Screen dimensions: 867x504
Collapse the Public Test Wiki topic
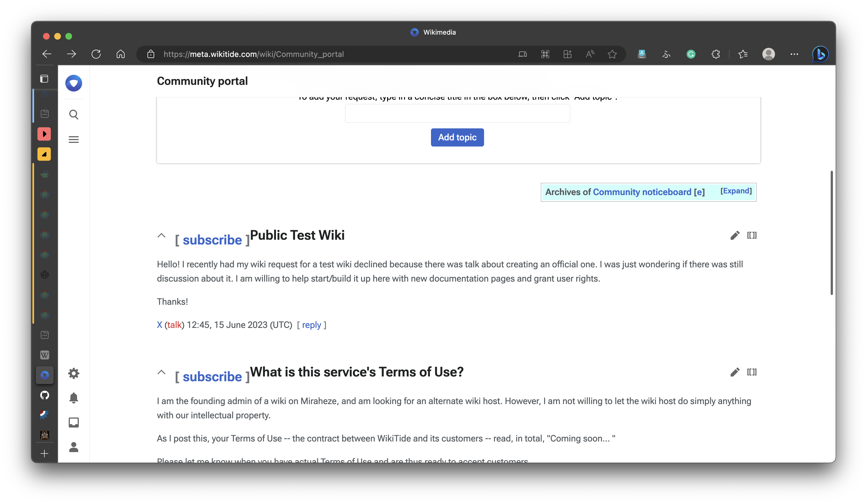161,236
